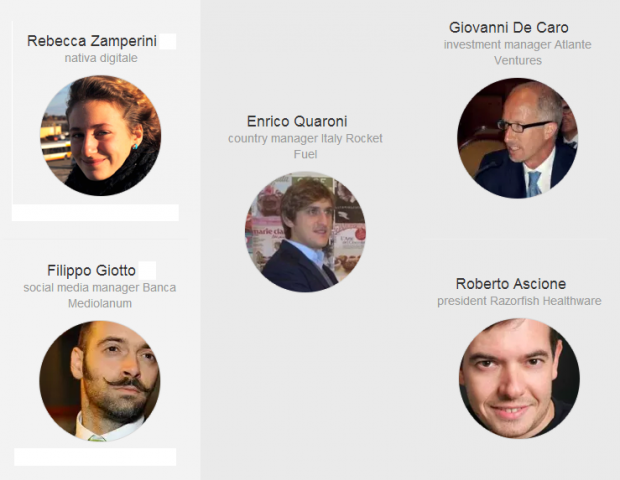Image resolution: width=620 pixels, height=480 pixels.
Task: Click white box beside Rebecca Zamperini name
Action: click(168, 42)
